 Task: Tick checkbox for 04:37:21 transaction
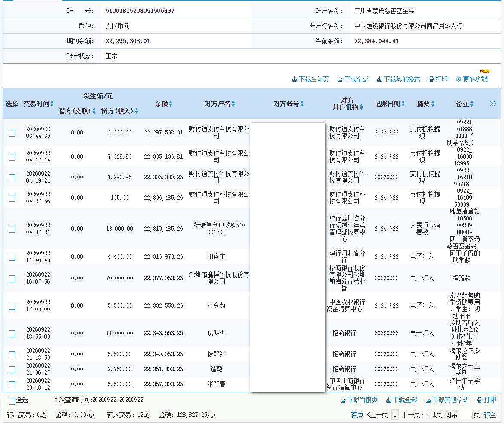click(12, 229)
